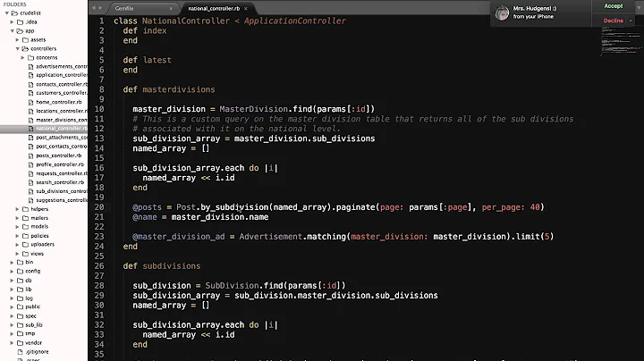Accept the incoming call notification
644x361 pixels.
click(614, 6)
